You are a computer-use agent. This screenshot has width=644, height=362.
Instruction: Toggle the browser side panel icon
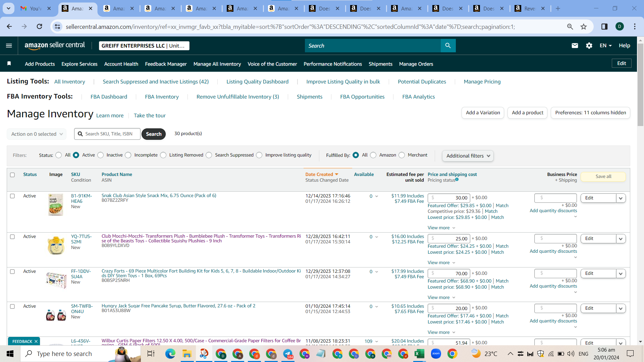coord(604,26)
